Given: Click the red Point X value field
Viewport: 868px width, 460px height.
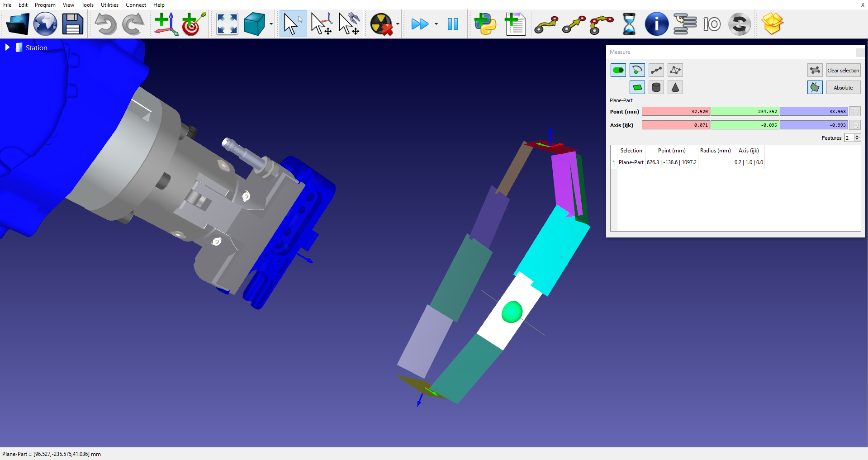Looking at the screenshot, I should click(676, 112).
